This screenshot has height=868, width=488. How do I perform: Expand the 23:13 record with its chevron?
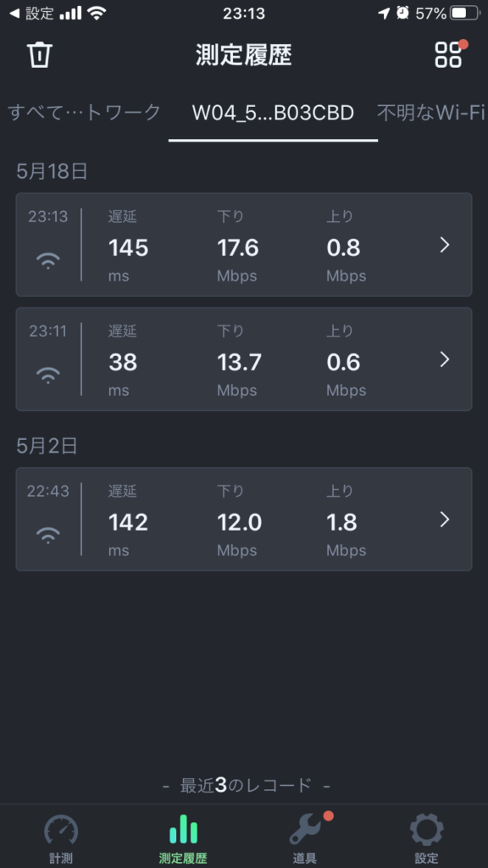pyautogui.click(x=444, y=245)
